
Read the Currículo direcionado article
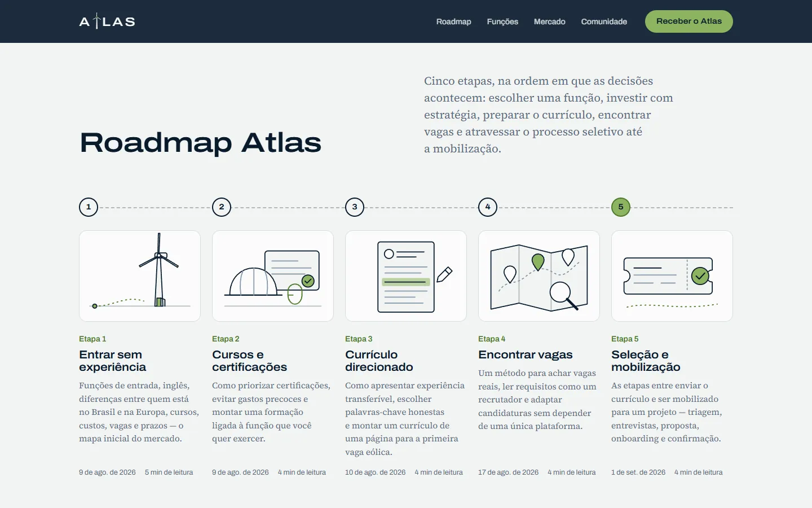tap(379, 361)
